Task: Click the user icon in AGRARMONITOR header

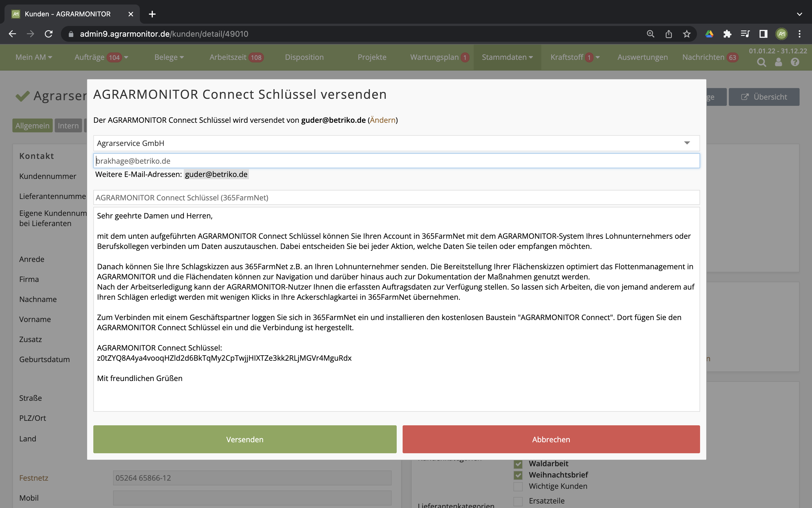Action: pos(778,62)
